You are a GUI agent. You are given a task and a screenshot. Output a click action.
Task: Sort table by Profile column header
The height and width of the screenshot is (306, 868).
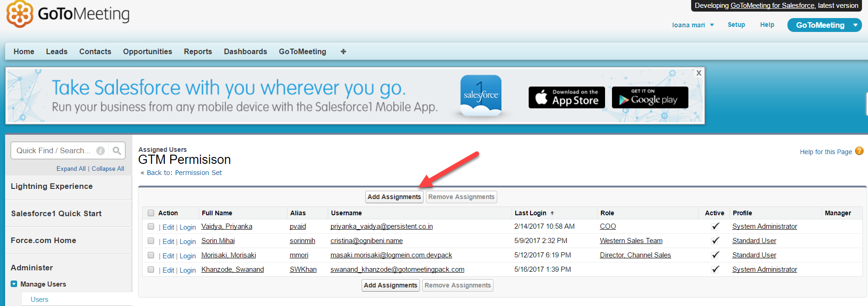[742, 213]
